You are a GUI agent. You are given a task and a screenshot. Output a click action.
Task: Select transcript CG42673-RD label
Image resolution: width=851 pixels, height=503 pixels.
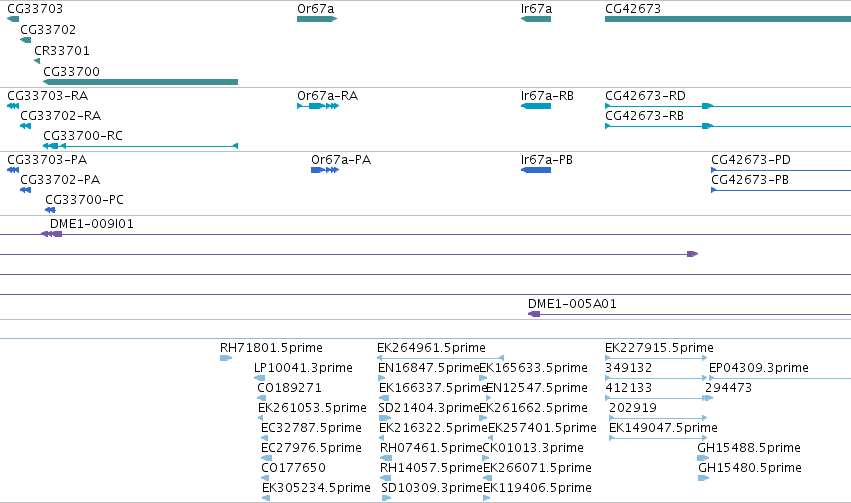click(645, 95)
